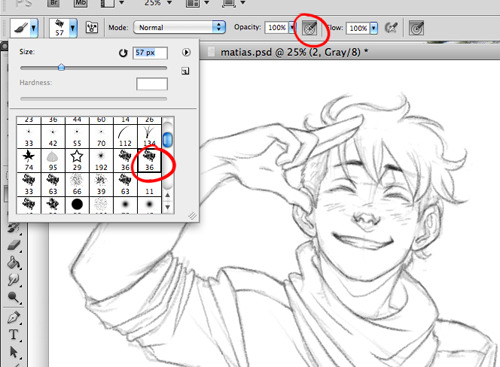
Task: Expand the Flow value dropdown
Action: click(x=374, y=28)
